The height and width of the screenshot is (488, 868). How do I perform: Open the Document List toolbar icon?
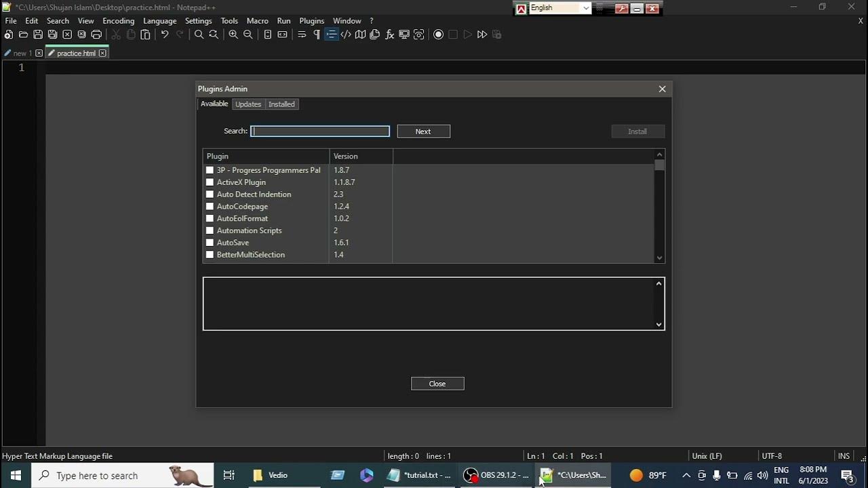point(375,35)
